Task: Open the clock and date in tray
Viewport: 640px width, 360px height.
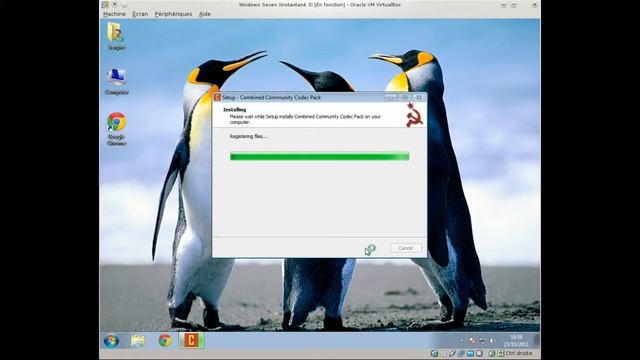Action: [x=516, y=340]
